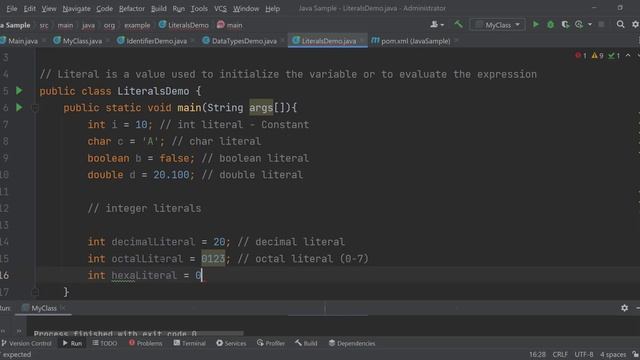Screen dimensions: 640x360
Task: Click the highlighted octal value 0123
Action: click(213, 259)
